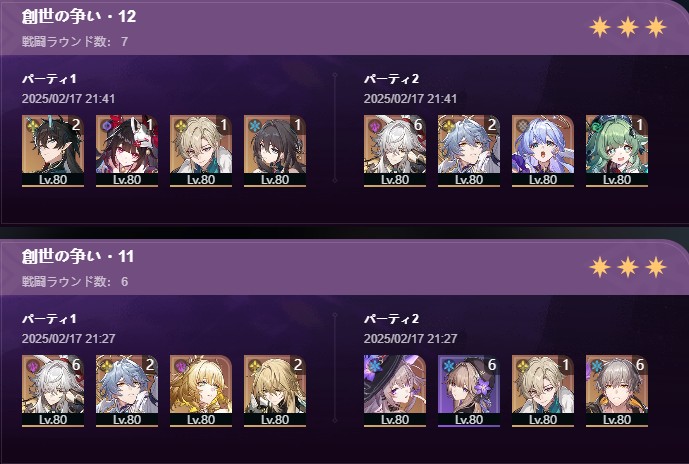The image size is (689, 464).
Task: Select the green-haired character portrait in stage 12
Action: coord(616,151)
